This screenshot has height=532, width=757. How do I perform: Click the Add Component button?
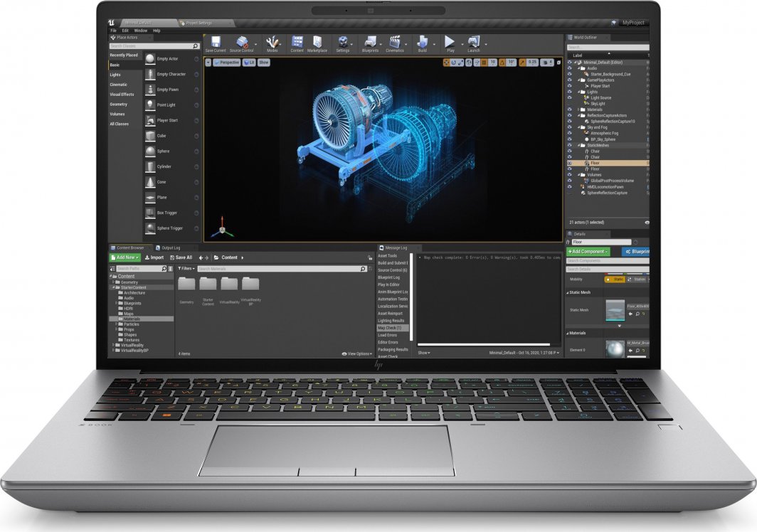click(x=588, y=252)
